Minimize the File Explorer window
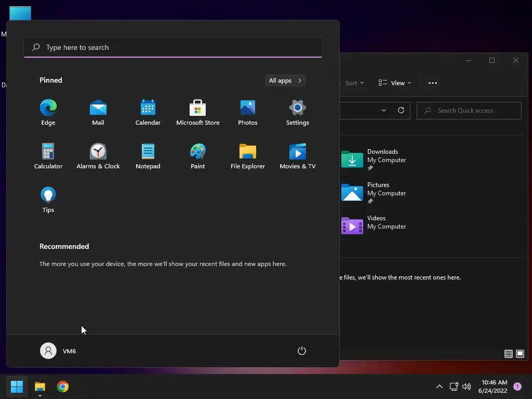The width and height of the screenshot is (532, 399). pos(469,60)
